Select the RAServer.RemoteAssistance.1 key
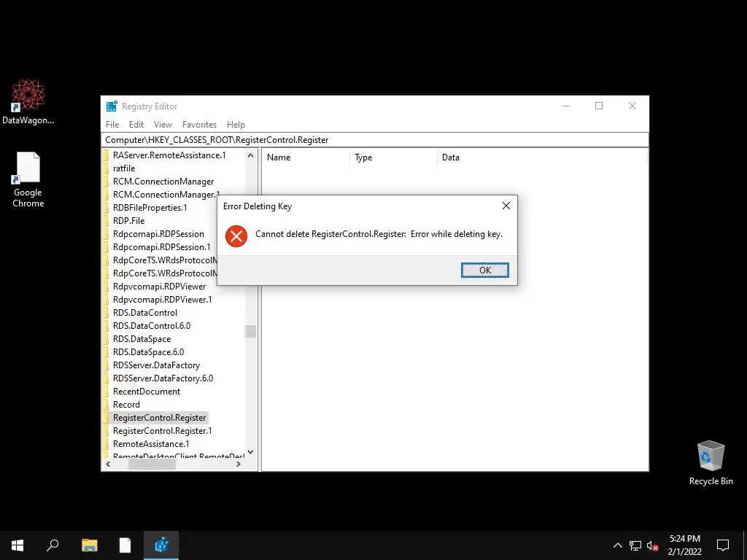Image resolution: width=747 pixels, height=560 pixels. point(169,155)
